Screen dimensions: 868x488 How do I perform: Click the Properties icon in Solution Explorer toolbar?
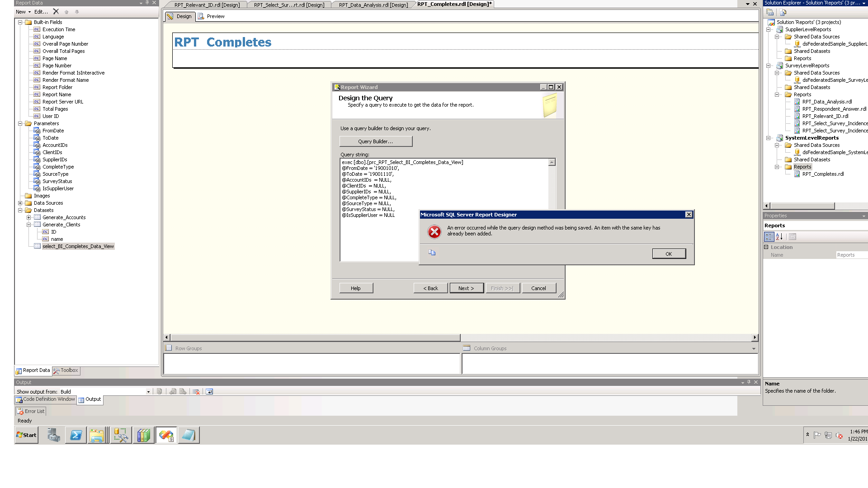770,12
